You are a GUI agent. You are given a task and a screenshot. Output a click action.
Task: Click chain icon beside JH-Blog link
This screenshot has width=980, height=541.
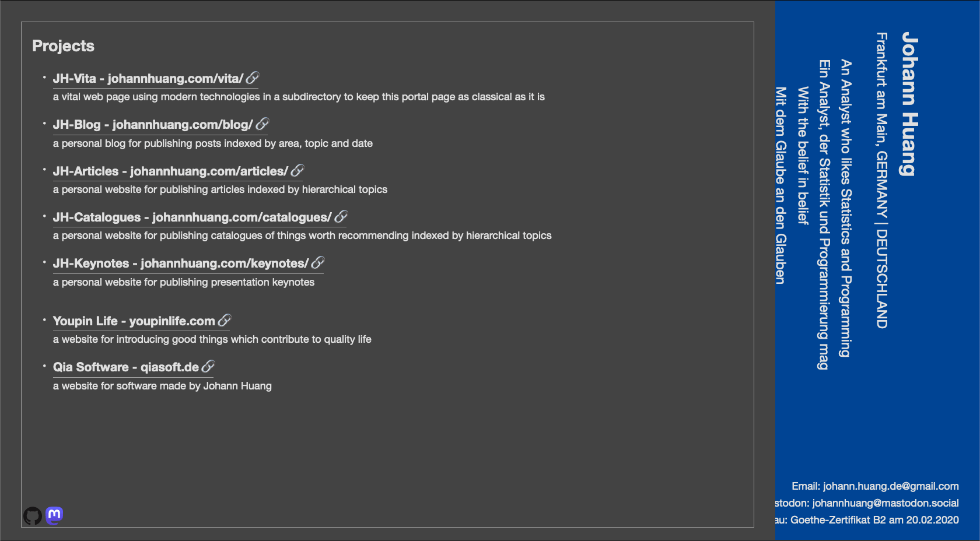262,124
